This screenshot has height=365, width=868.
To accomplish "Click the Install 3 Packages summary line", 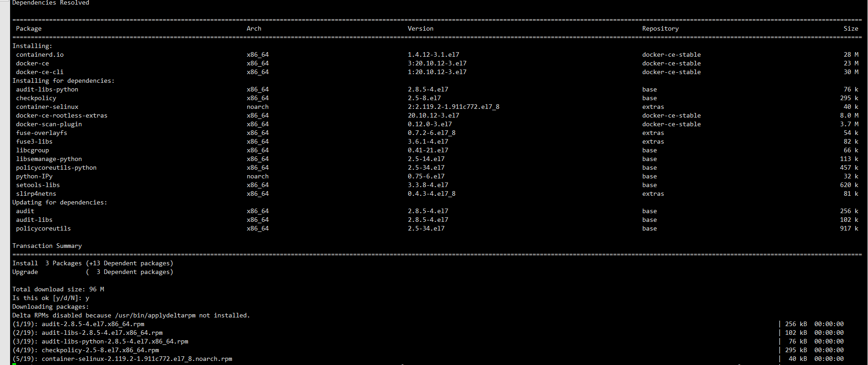I will (93, 263).
